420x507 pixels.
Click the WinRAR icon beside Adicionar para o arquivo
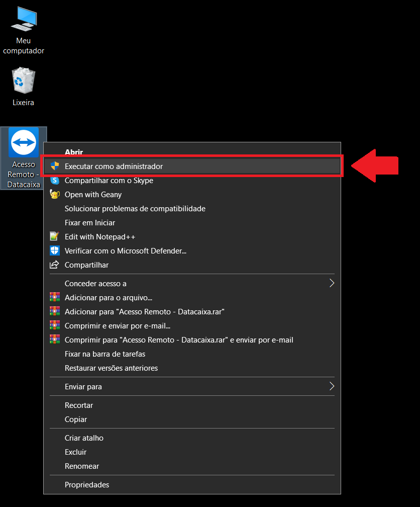point(55,298)
